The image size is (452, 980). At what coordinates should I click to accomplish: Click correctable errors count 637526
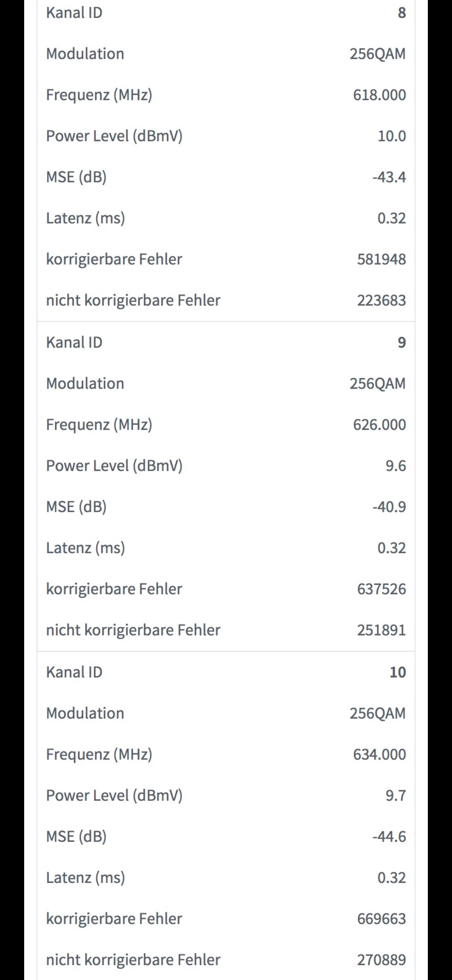point(381,589)
